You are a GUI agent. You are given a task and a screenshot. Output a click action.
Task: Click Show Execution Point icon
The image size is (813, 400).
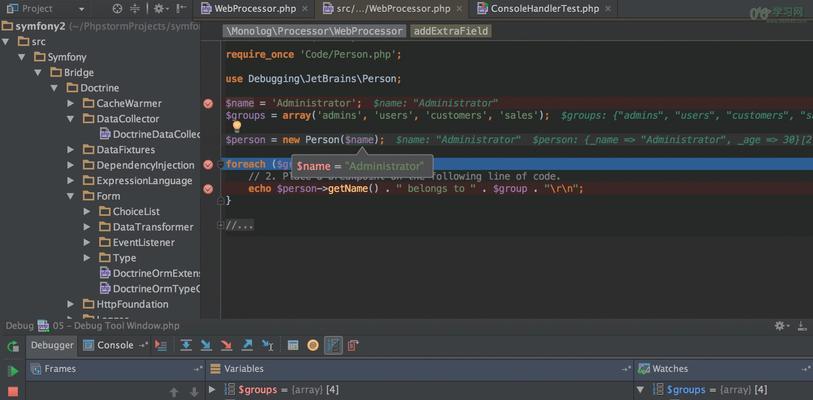pyautogui.click(x=161, y=346)
